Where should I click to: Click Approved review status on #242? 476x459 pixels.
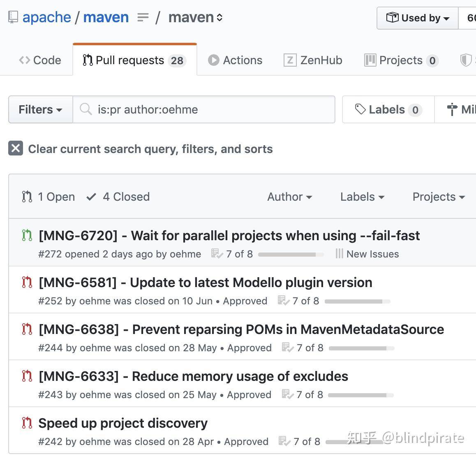[x=246, y=441]
